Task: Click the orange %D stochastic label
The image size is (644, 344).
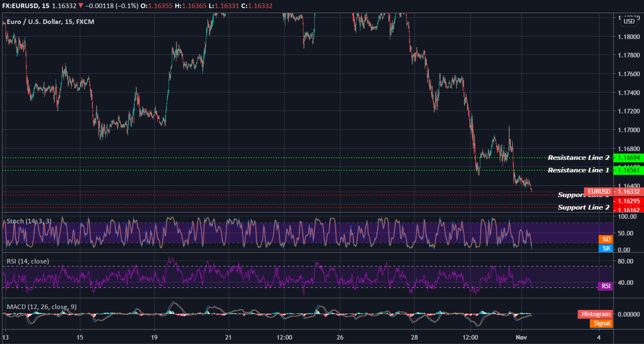Action: click(606, 239)
